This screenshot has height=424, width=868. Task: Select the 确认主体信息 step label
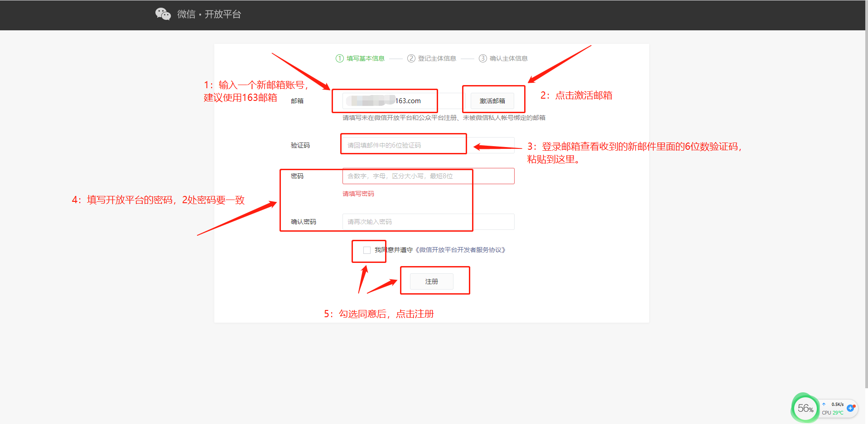pyautogui.click(x=508, y=58)
